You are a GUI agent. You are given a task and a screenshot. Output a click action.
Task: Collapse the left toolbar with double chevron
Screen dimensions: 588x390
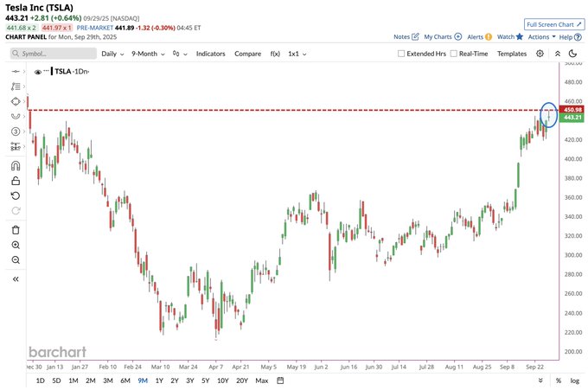coord(16,279)
